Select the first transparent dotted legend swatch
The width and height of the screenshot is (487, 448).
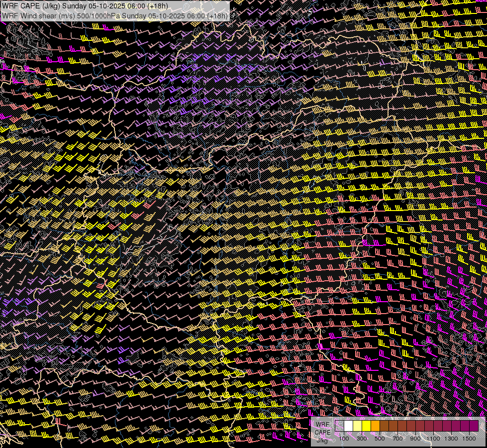tap(340, 426)
